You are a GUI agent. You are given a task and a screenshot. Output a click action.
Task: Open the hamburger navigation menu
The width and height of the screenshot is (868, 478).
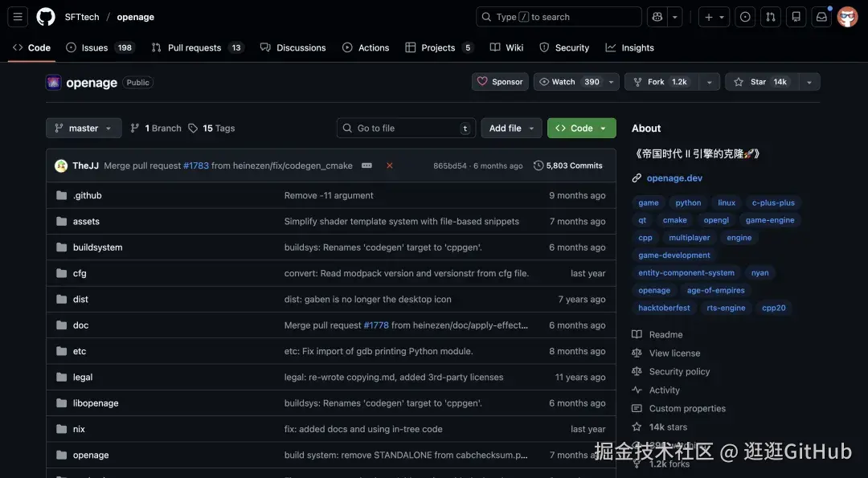(x=18, y=17)
